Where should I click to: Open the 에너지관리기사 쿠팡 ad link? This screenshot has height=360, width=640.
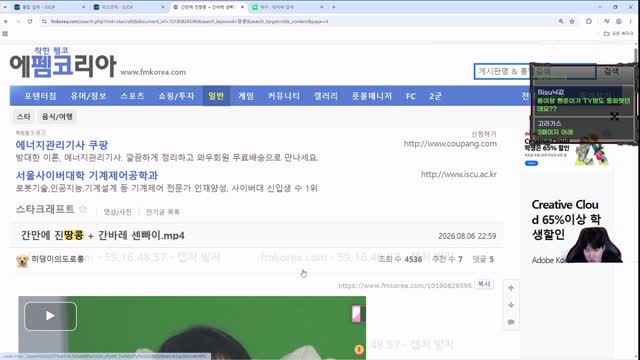[x=62, y=145]
